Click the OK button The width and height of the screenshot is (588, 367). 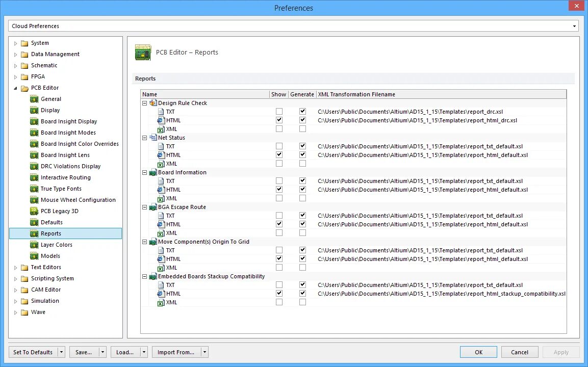coord(478,352)
